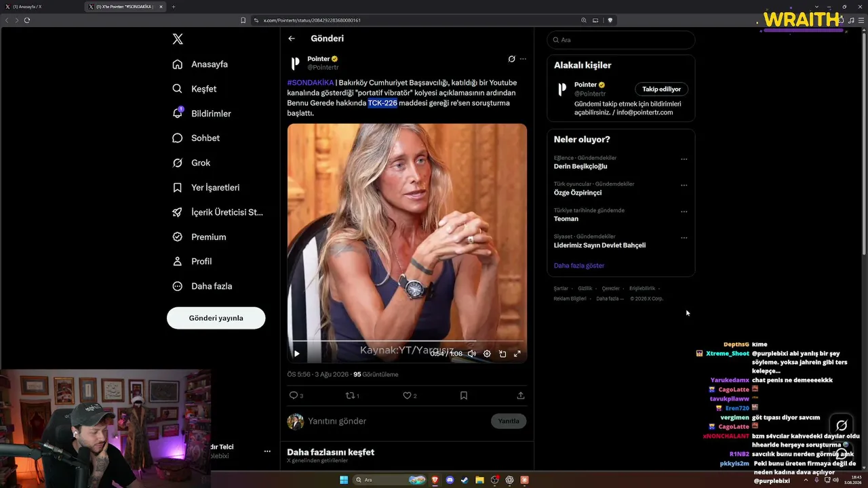
Task: Open Sohbet messages
Action: pos(196,138)
